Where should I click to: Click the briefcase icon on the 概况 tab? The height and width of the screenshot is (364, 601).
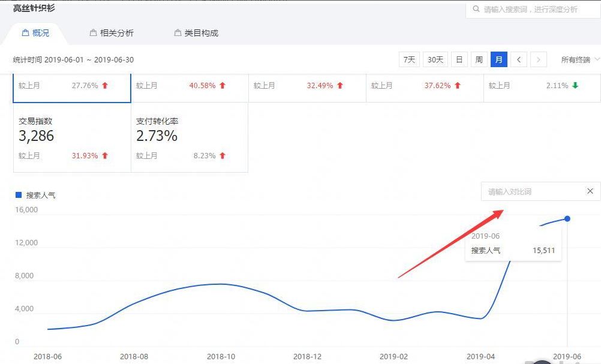click(x=25, y=33)
